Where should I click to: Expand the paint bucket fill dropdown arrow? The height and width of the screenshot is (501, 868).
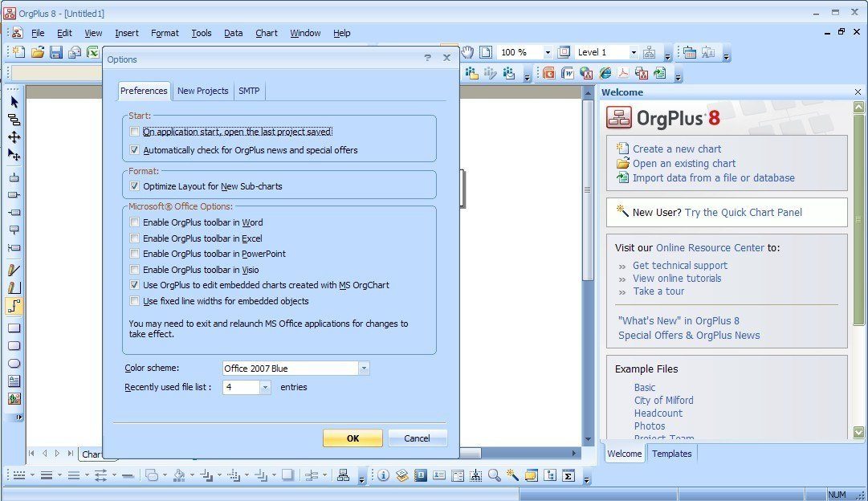[x=192, y=475]
